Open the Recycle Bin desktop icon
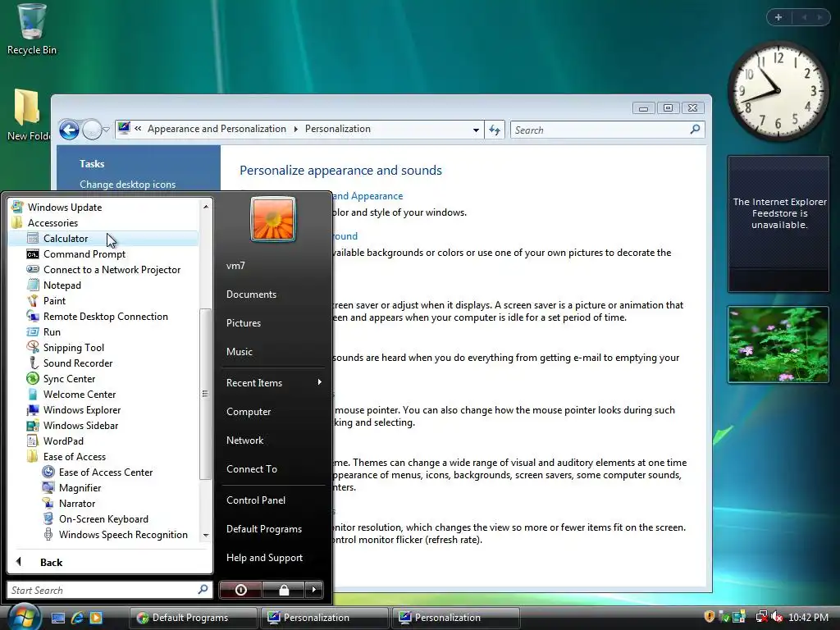 (31, 30)
